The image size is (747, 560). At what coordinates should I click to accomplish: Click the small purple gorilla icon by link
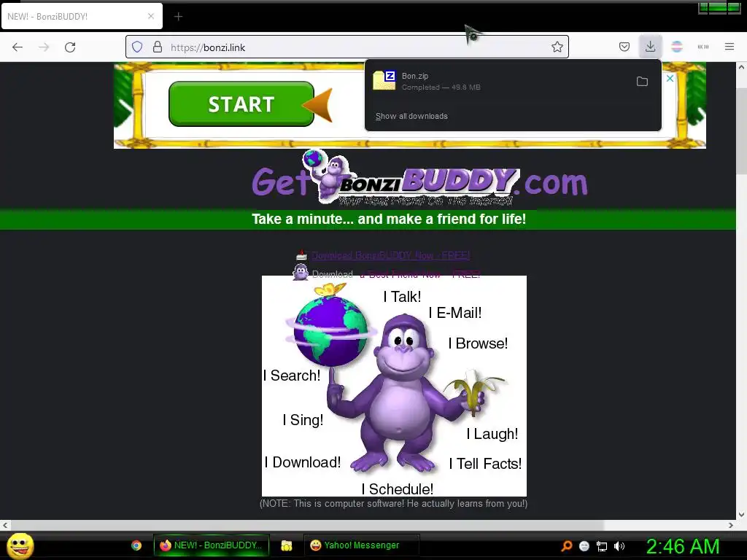tap(301, 273)
